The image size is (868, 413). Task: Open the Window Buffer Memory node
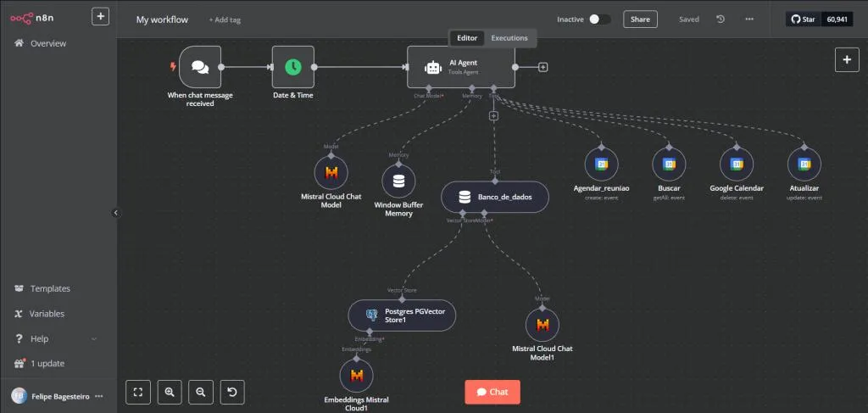[398, 181]
